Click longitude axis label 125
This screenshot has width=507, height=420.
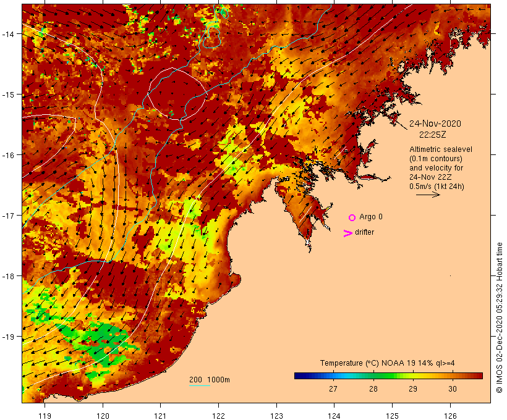pos(392,416)
